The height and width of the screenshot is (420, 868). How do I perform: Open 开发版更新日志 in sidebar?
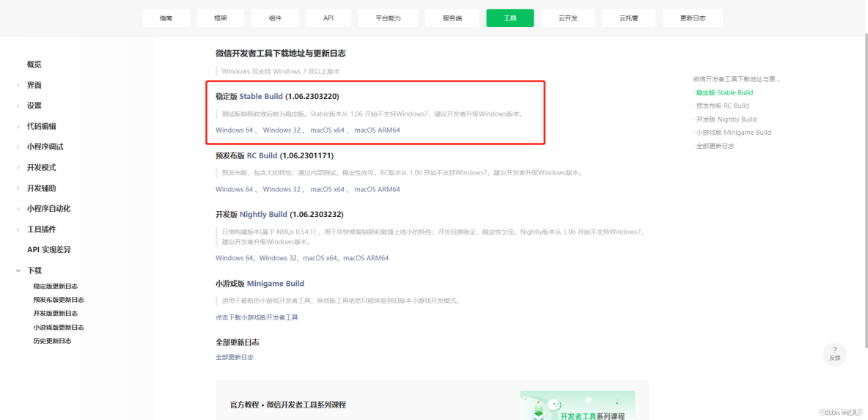56,314
